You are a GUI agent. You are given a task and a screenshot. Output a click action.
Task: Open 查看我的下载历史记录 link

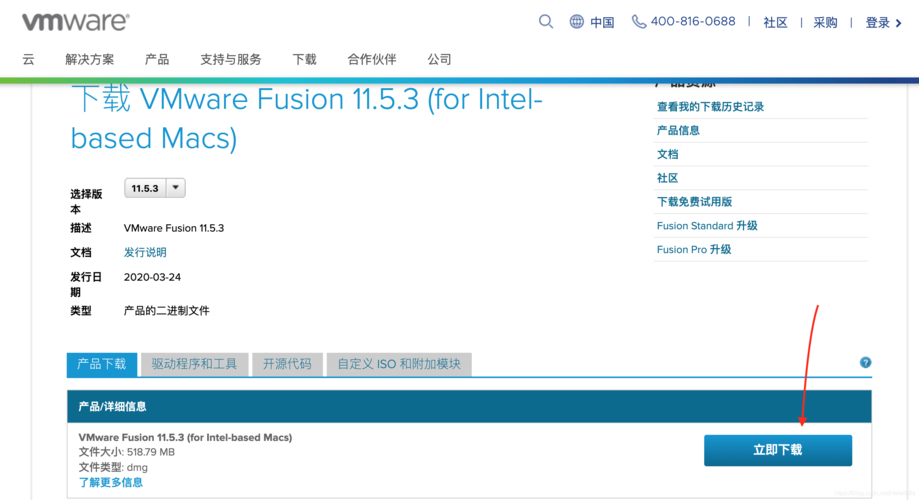(x=710, y=107)
